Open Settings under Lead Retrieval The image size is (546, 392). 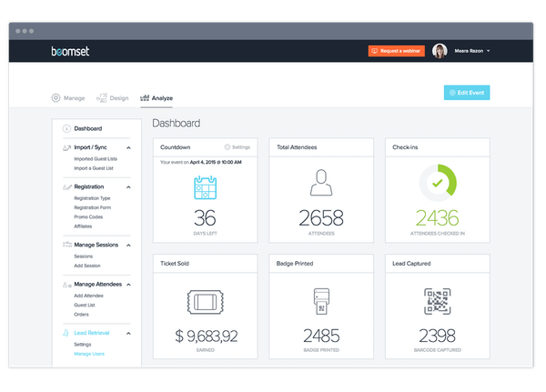[x=83, y=345]
